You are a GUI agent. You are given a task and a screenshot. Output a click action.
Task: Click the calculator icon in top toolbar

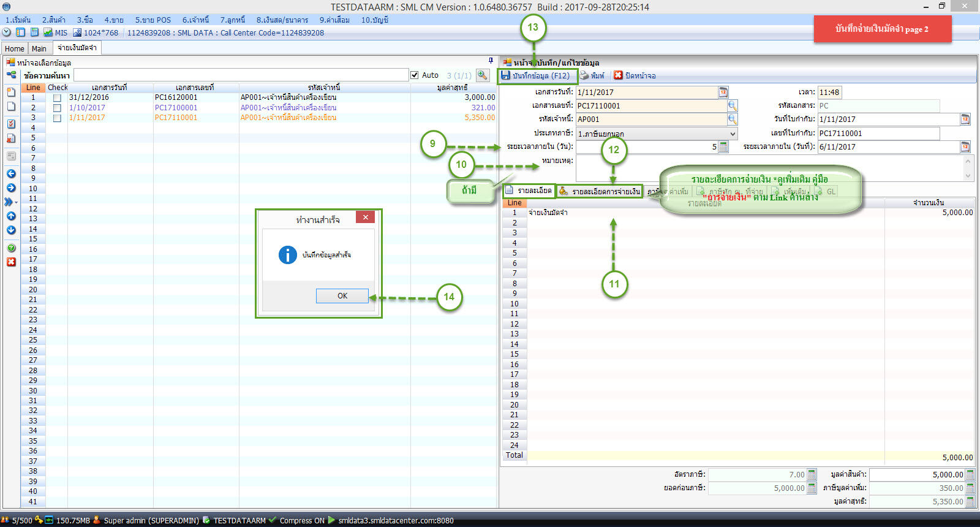click(x=34, y=32)
